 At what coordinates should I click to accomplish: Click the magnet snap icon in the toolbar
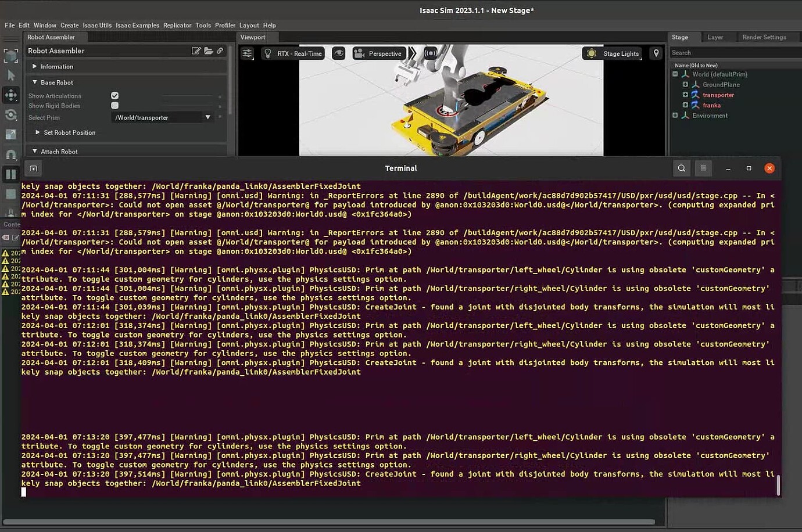point(11,153)
